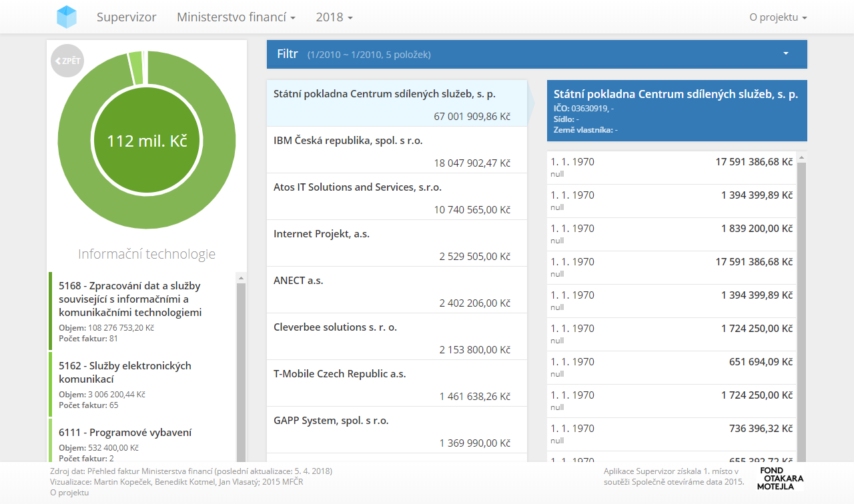Click the invoice row for 1 839 200,00 Kč

[671, 234]
